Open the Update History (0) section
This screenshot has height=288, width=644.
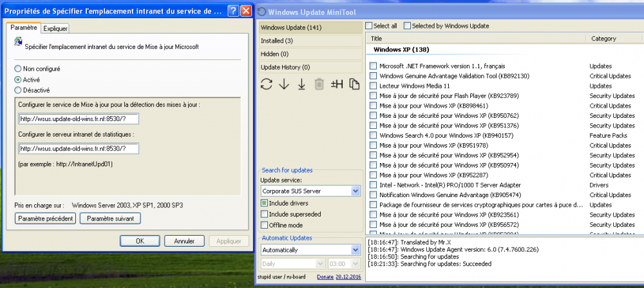[x=310, y=67]
